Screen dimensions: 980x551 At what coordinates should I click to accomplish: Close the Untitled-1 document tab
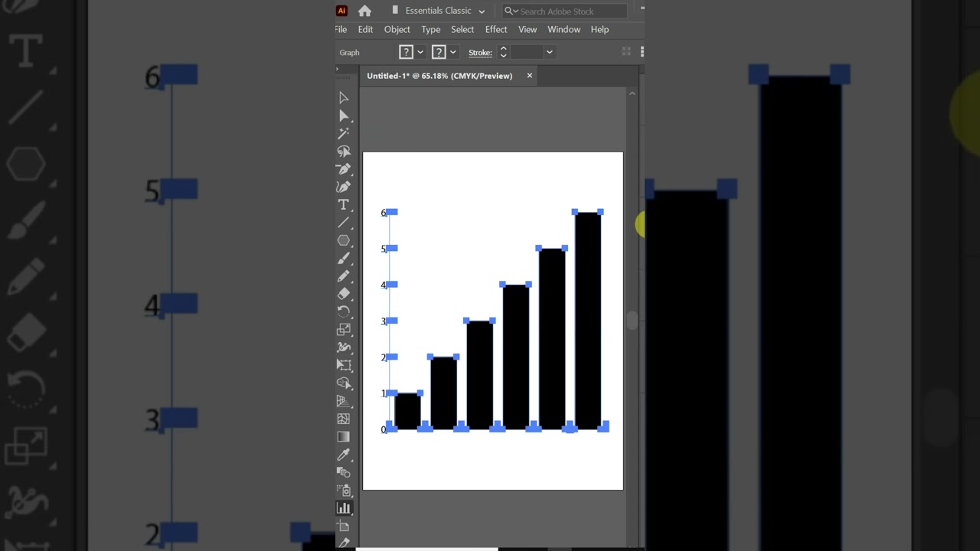(529, 76)
